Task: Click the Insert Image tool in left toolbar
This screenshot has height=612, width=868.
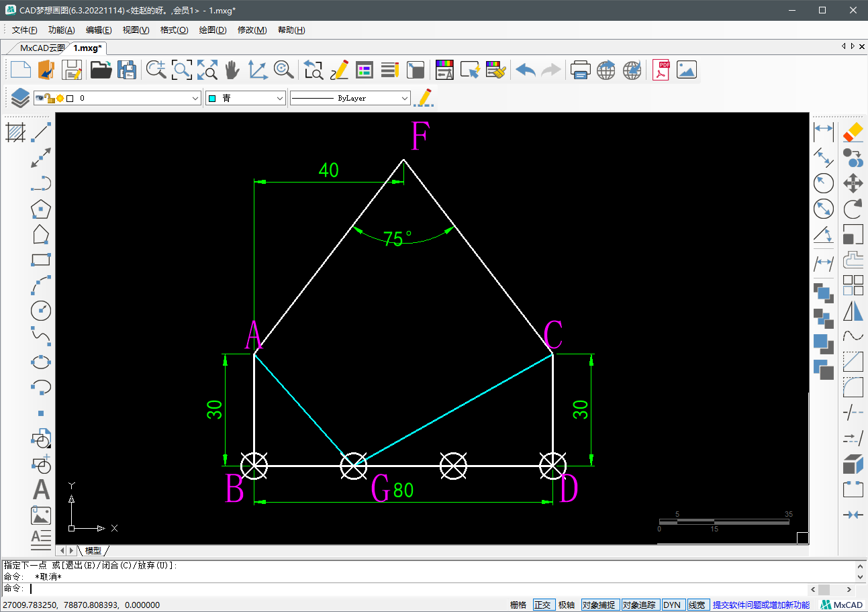Action: (42, 515)
